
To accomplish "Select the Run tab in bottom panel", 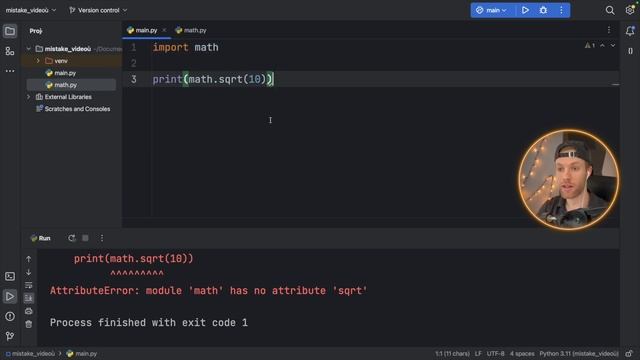I will point(40,238).
